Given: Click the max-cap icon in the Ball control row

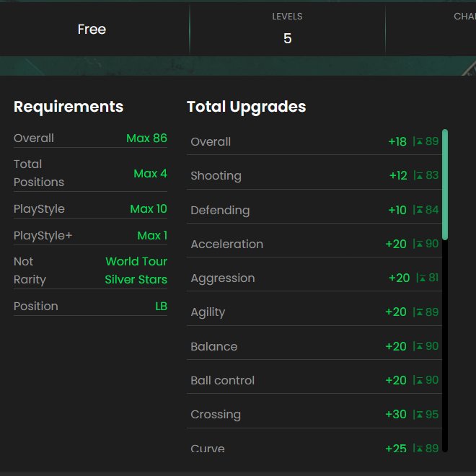Looking at the screenshot, I should tap(420, 380).
